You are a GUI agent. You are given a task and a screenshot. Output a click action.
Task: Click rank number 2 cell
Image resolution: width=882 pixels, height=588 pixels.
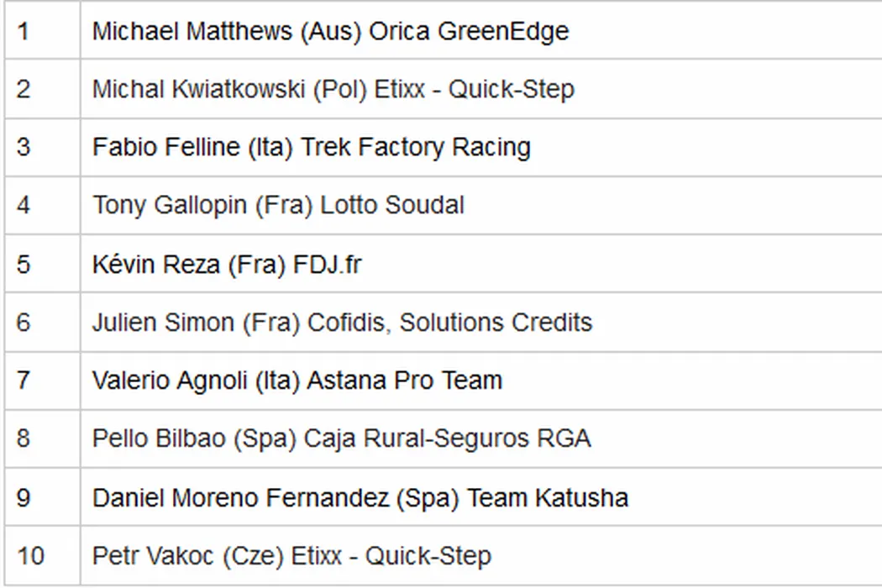(24, 90)
